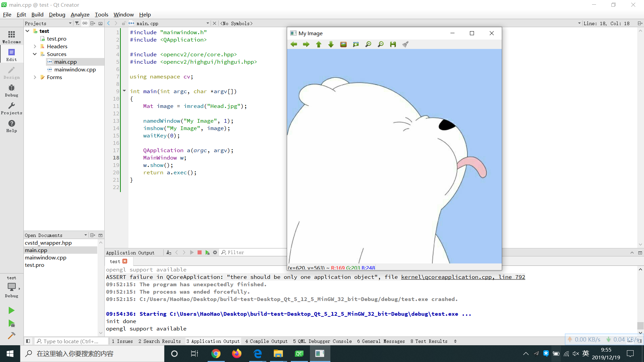Click the pan up green arrow
This screenshot has height=362, width=644.
(x=319, y=44)
